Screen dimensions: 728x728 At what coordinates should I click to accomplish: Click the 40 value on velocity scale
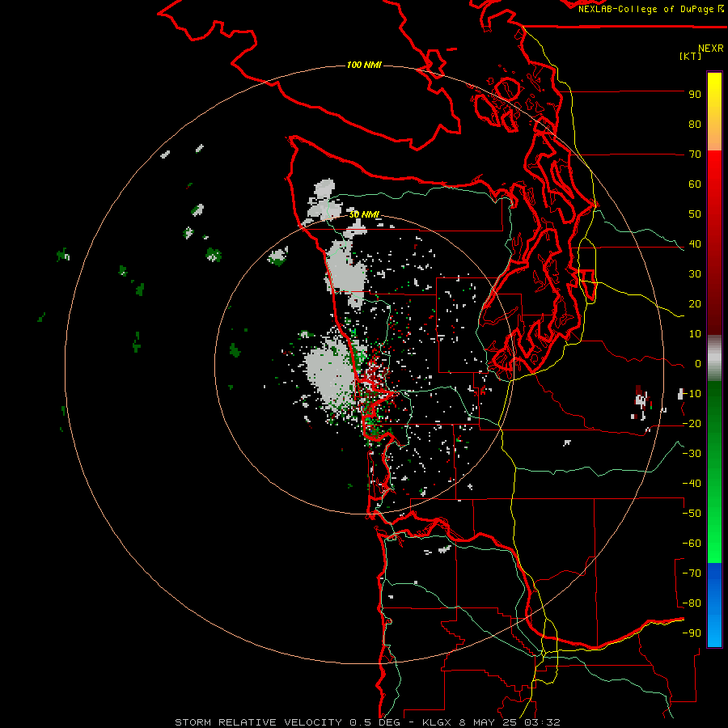click(x=695, y=244)
